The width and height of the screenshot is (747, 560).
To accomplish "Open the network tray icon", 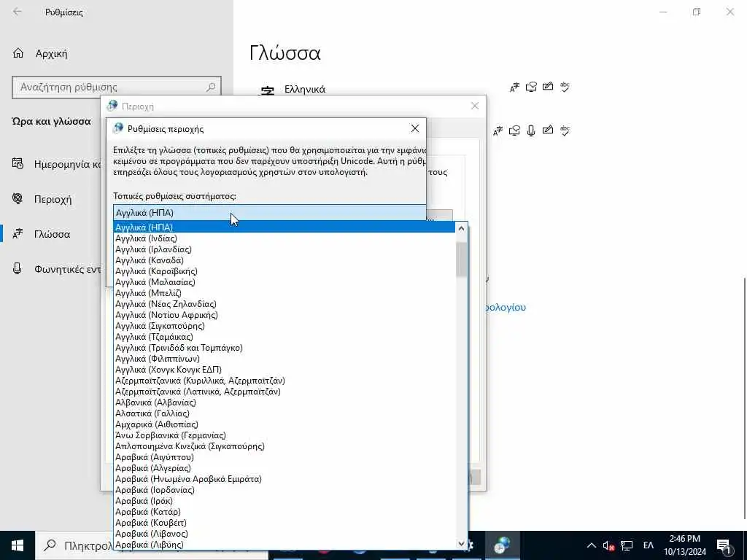I will tap(627, 545).
